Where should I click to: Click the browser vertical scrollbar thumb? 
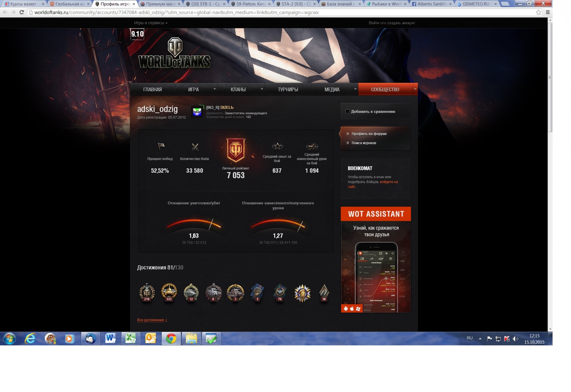[550, 77]
